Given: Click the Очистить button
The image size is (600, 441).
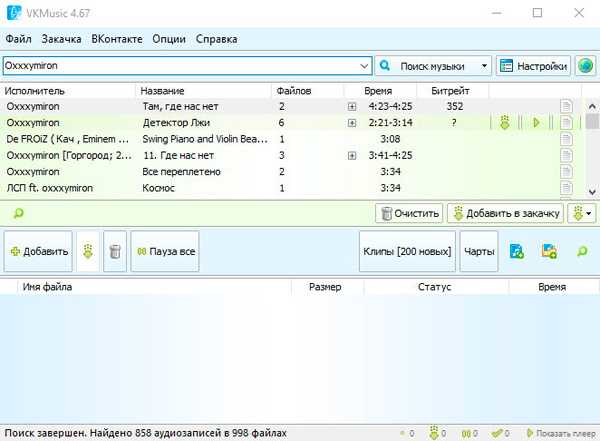Looking at the screenshot, I should point(409,213).
